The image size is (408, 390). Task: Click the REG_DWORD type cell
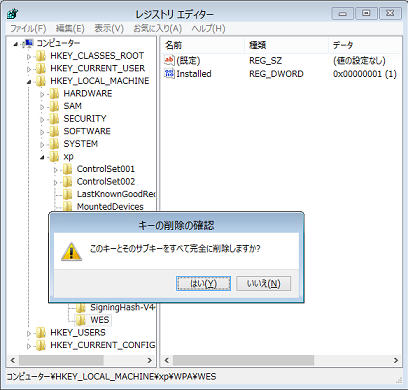[x=276, y=74]
